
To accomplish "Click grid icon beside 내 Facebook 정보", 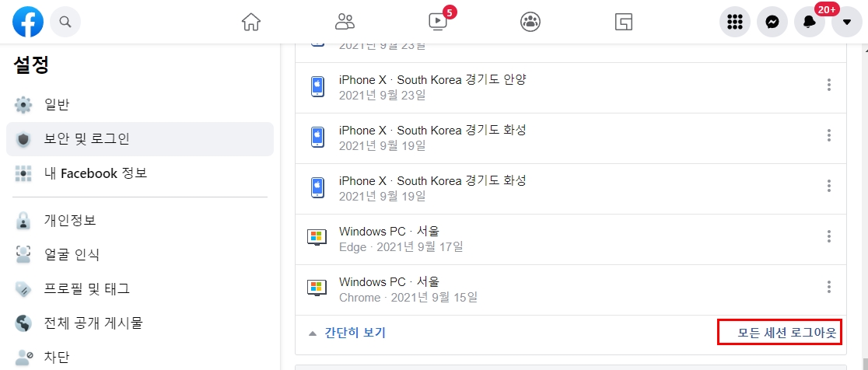I will 23,173.
